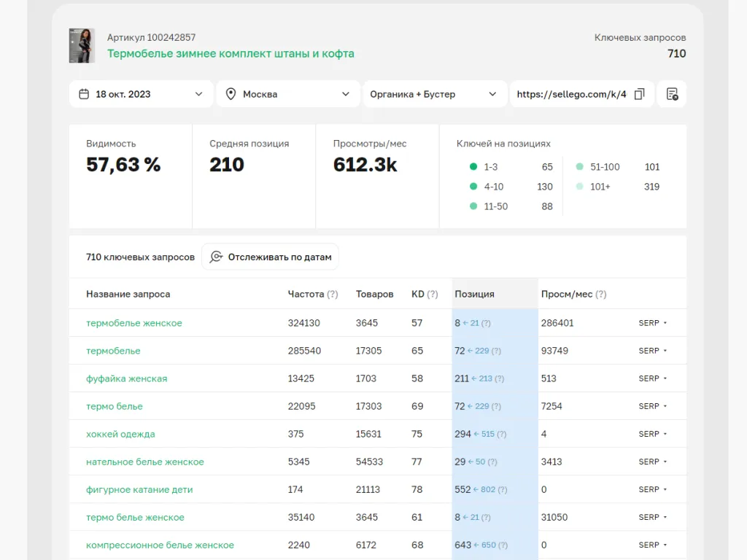
Task: Sort by Просм/мес column header
Action: tap(567, 295)
